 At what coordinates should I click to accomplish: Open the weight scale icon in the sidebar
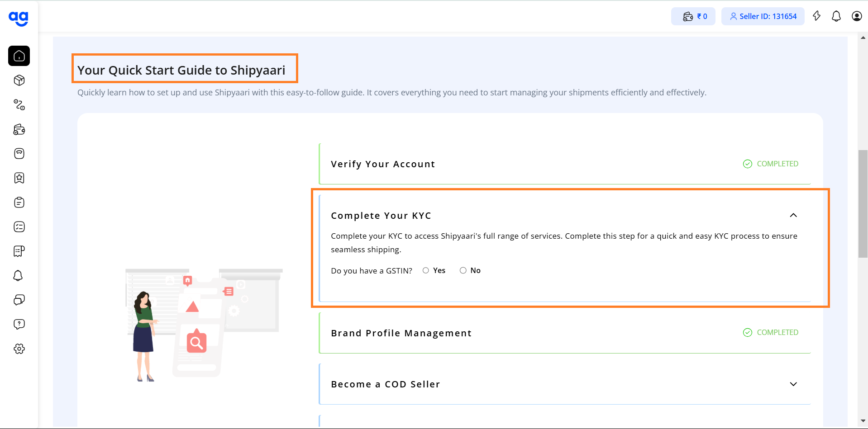19,154
